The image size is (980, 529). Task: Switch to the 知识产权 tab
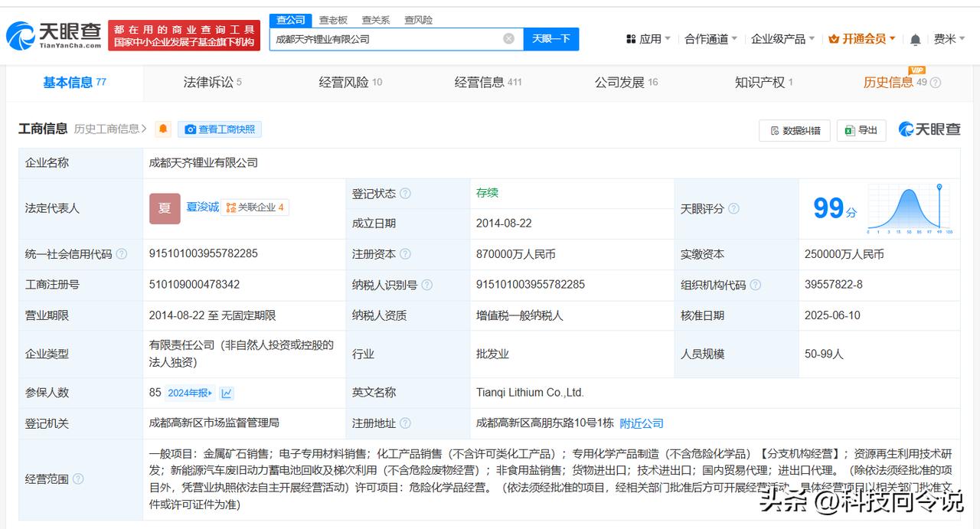point(763,83)
